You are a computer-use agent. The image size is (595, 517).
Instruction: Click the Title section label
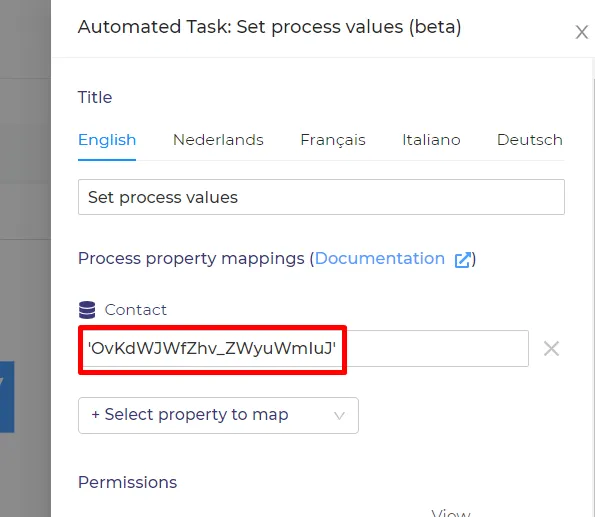point(95,97)
